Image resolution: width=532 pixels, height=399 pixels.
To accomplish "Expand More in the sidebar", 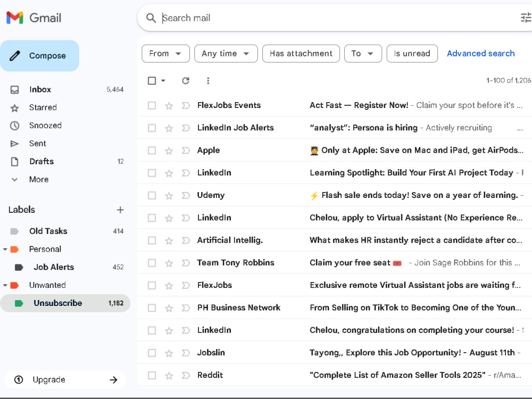I will [39, 179].
